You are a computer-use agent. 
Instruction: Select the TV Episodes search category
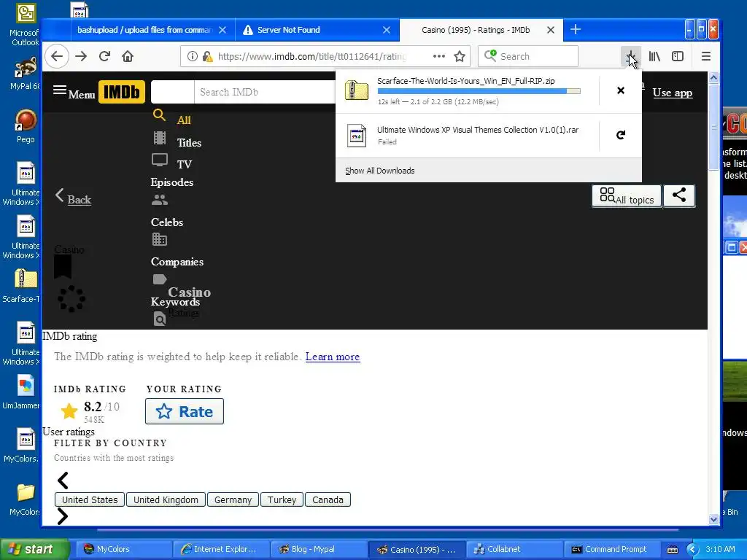pyautogui.click(x=172, y=172)
